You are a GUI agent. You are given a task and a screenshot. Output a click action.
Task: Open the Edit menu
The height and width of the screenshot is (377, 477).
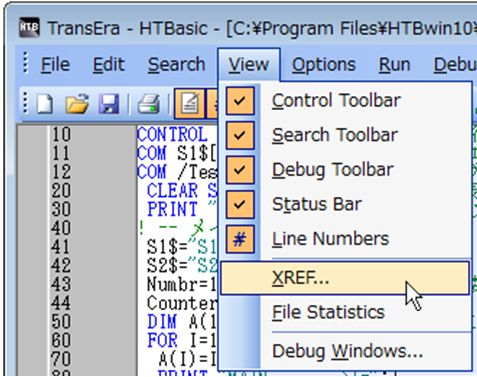[108, 64]
